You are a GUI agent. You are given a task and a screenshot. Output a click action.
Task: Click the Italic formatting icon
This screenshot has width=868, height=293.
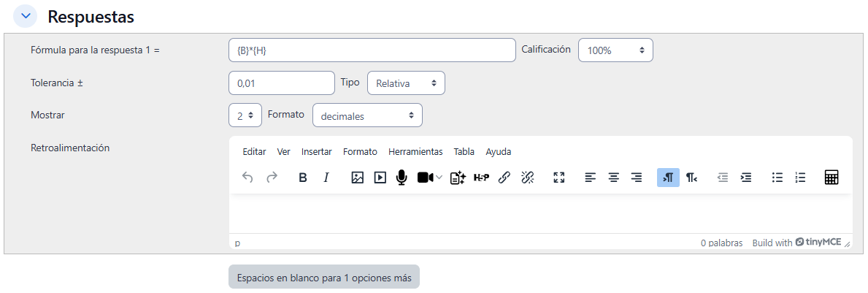326,178
